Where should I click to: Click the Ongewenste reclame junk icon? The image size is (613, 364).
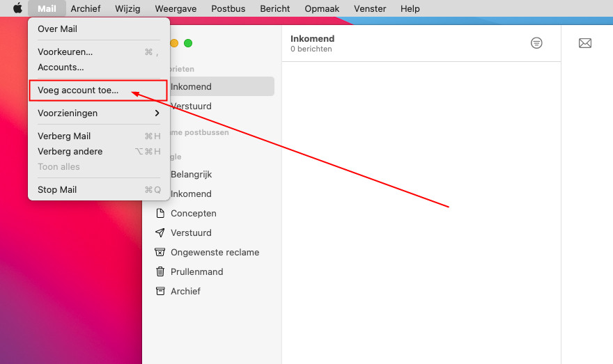pyautogui.click(x=160, y=253)
